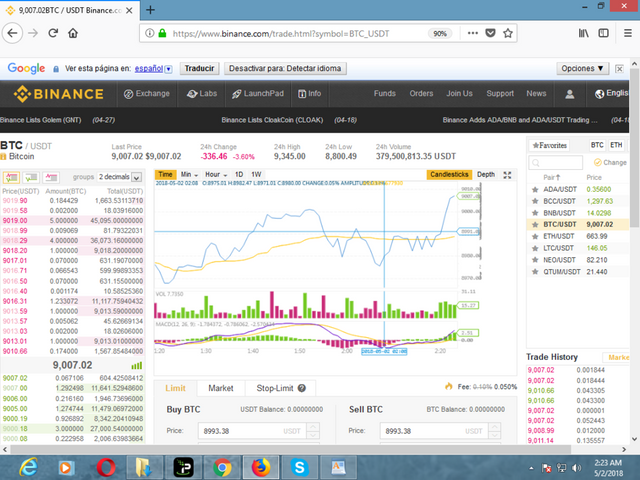Open user account profile icon
This screenshot has width=640, height=480.
tap(569, 94)
